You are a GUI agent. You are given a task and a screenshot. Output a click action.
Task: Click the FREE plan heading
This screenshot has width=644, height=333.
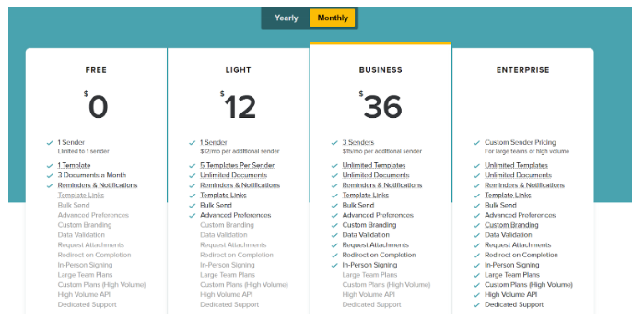point(96,70)
